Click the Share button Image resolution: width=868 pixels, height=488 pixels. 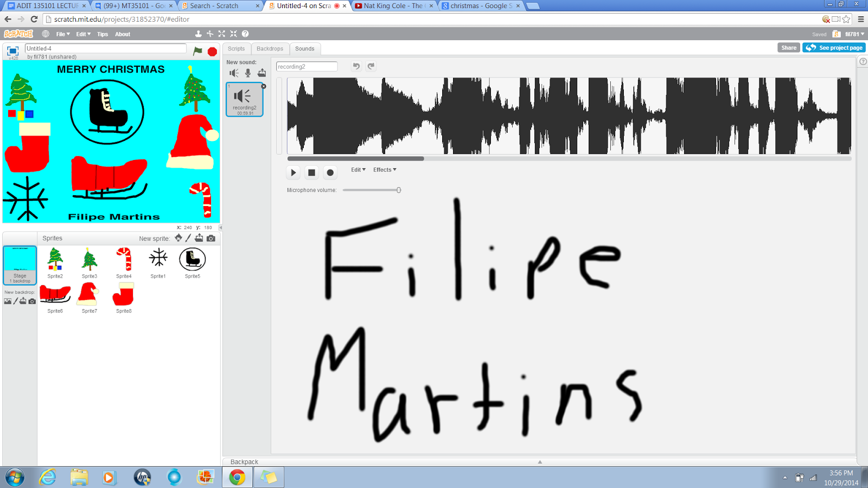[x=788, y=47]
